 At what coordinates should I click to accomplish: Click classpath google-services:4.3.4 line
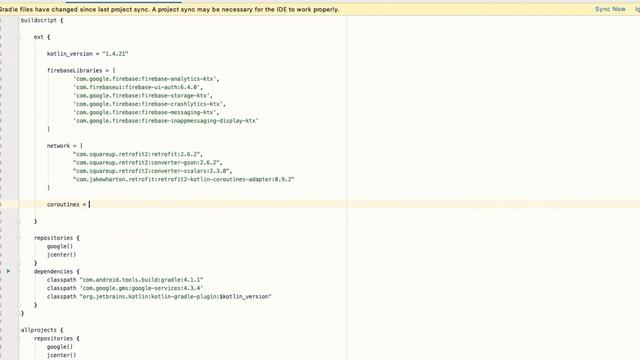(x=125, y=288)
